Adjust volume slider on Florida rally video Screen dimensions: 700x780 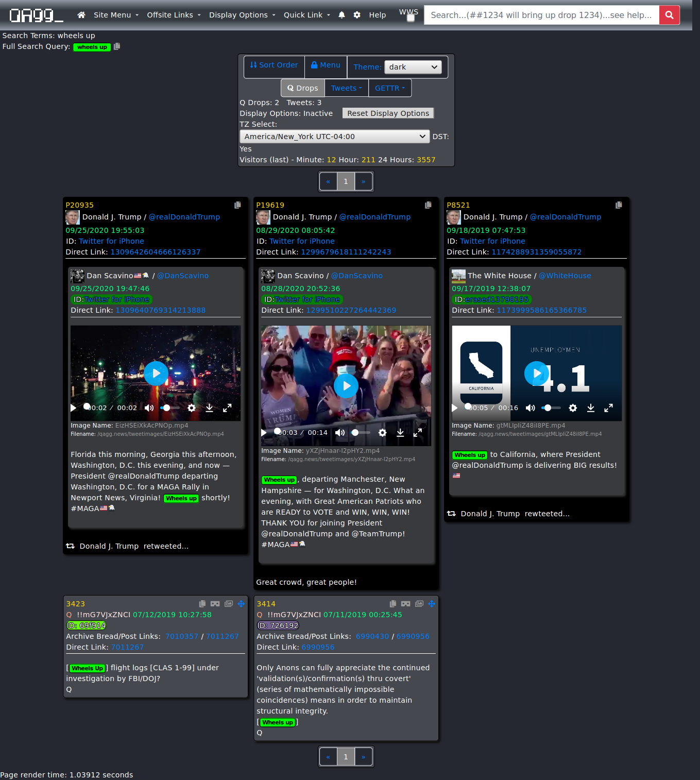pos(170,408)
